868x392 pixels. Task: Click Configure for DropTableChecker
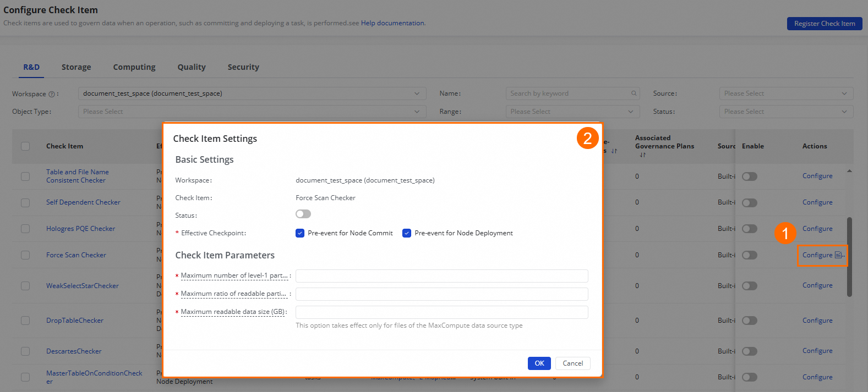coord(817,321)
